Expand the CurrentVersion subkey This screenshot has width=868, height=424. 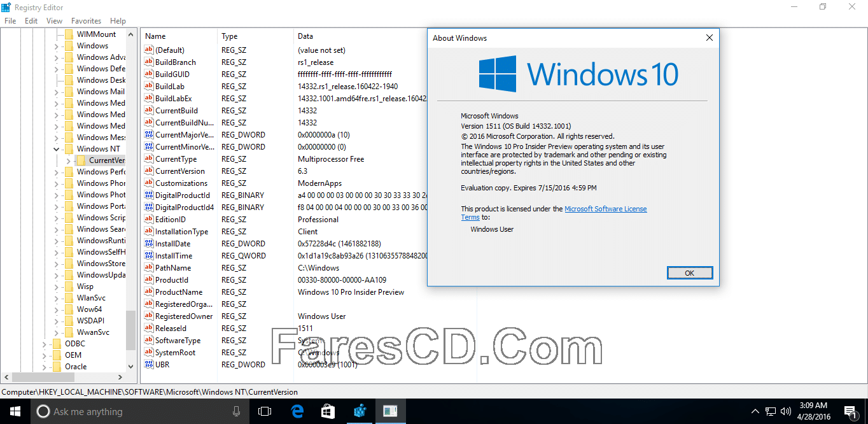(68, 160)
